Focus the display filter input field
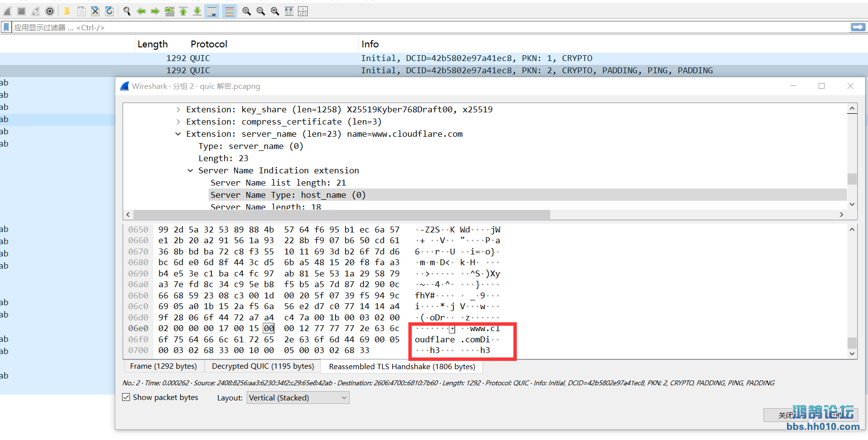Screen dimensions: 868x440 430,27
